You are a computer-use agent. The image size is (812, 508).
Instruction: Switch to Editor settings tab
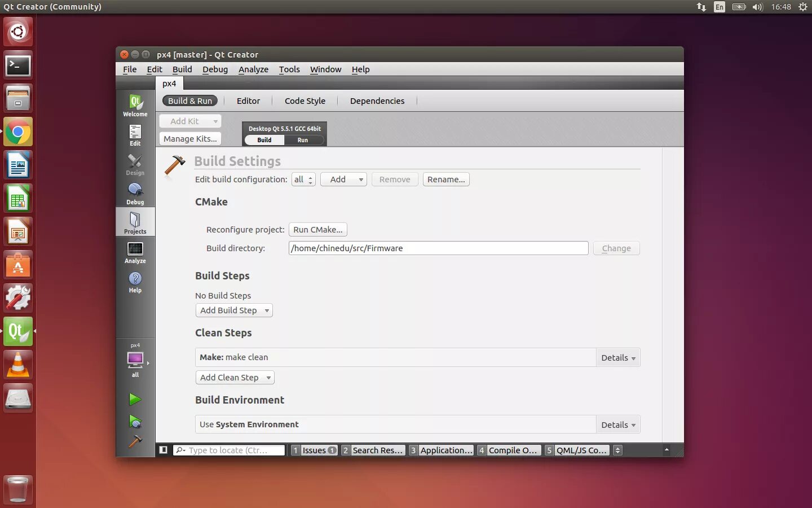[x=248, y=101]
